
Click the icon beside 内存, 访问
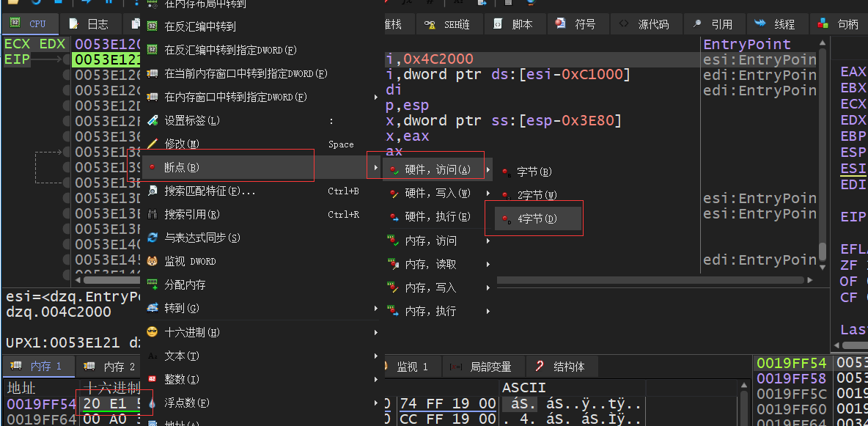tap(394, 241)
